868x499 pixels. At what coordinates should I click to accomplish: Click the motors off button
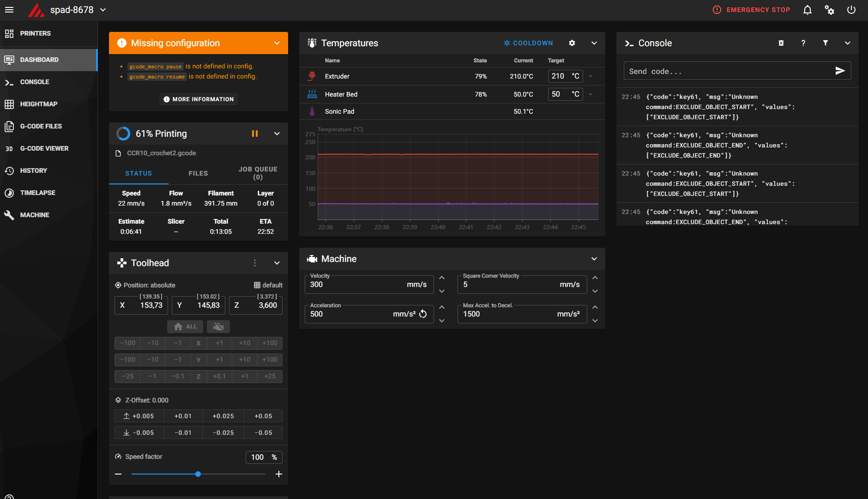coord(218,327)
